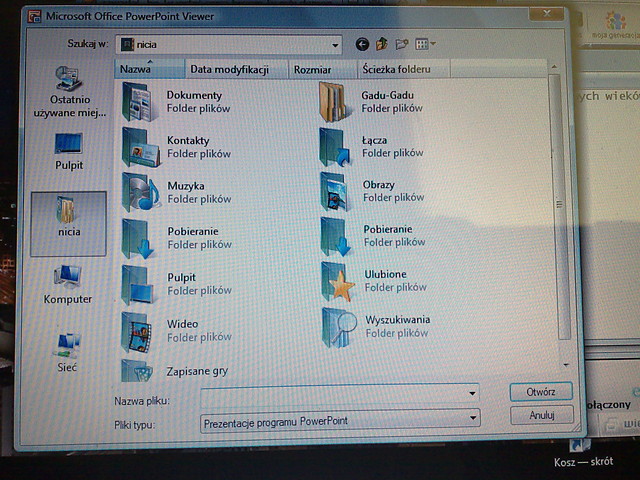640x480 pixels.
Task: Click the Wideo folder name text
Action: point(182,324)
